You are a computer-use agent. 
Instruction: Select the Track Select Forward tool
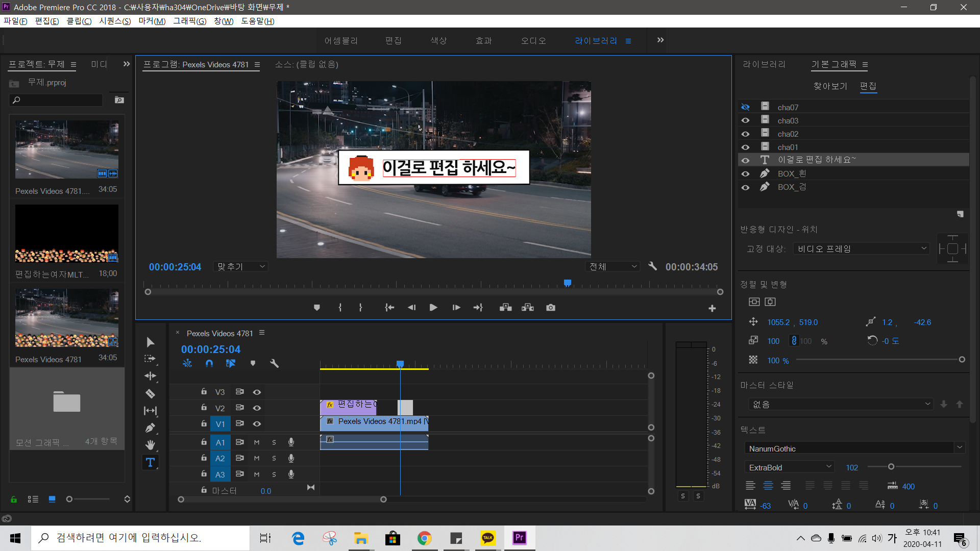pos(150,359)
